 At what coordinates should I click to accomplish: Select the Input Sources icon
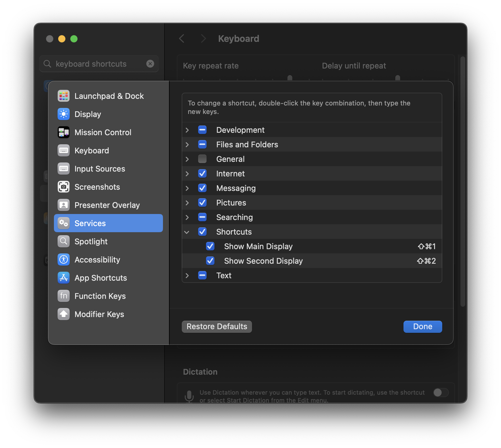[x=64, y=169]
